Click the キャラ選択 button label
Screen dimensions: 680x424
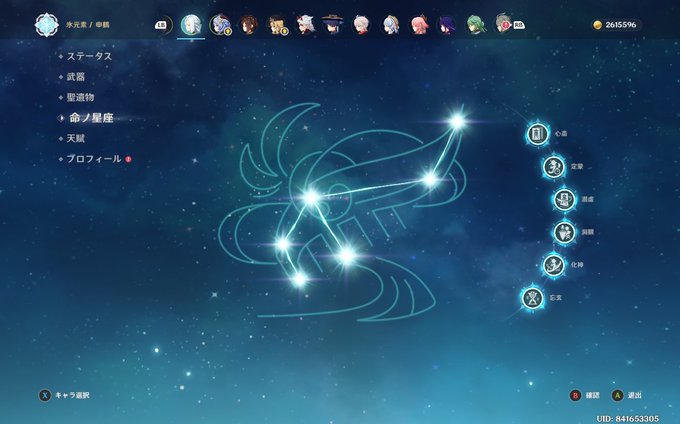point(72,395)
